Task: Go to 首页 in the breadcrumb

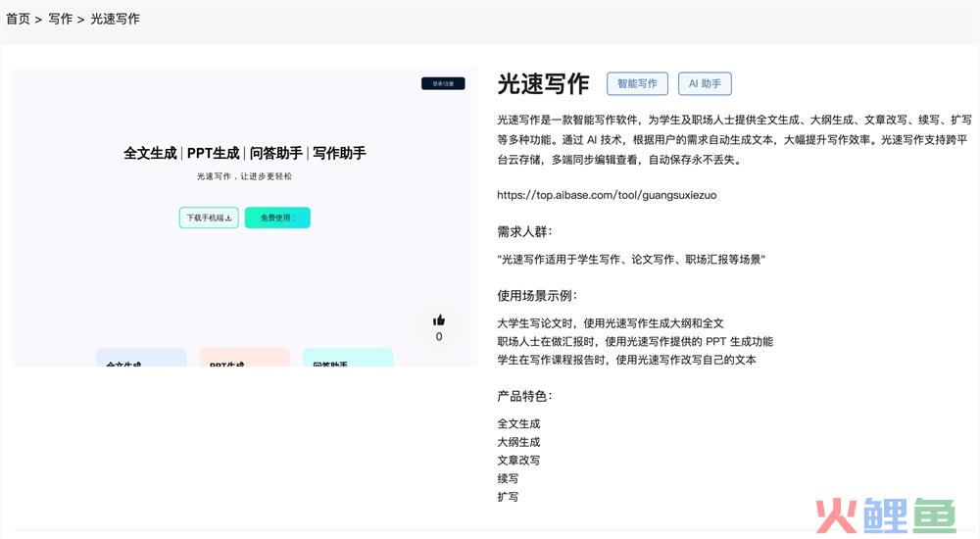Action: [x=18, y=19]
